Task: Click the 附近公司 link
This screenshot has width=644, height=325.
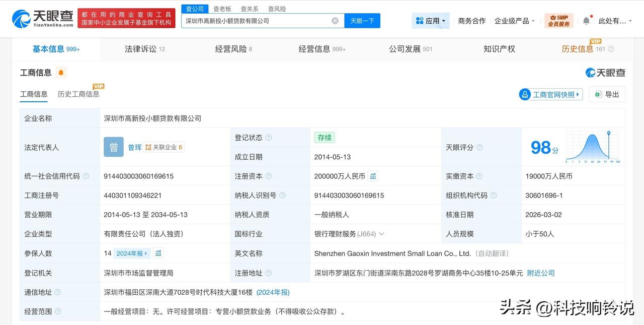Action: [541, 273]
